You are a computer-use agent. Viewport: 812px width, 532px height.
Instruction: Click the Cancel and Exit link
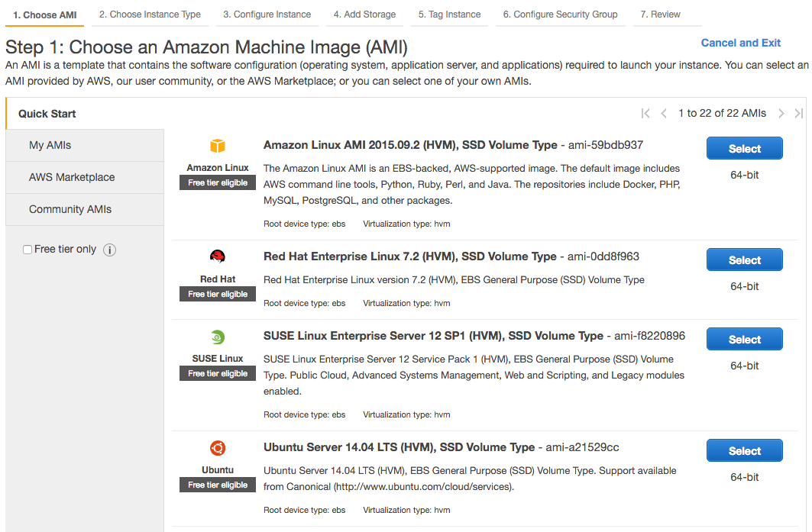(x=740, y=43)
